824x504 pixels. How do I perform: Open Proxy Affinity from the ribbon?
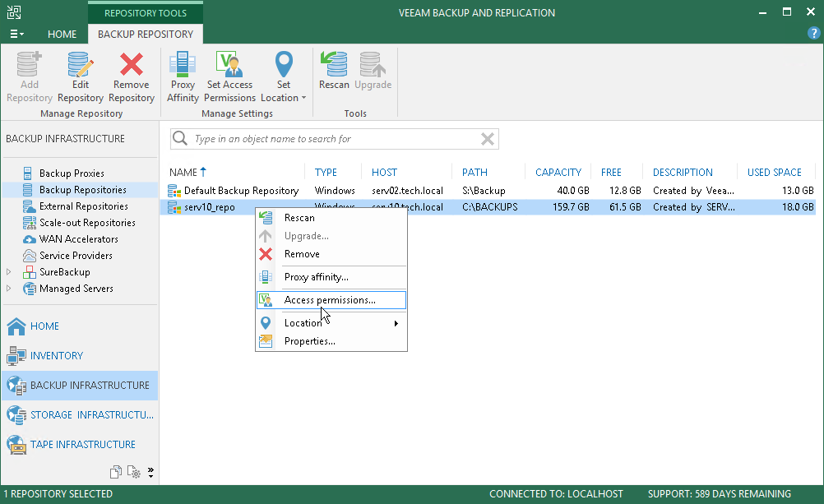coord(183,77)
